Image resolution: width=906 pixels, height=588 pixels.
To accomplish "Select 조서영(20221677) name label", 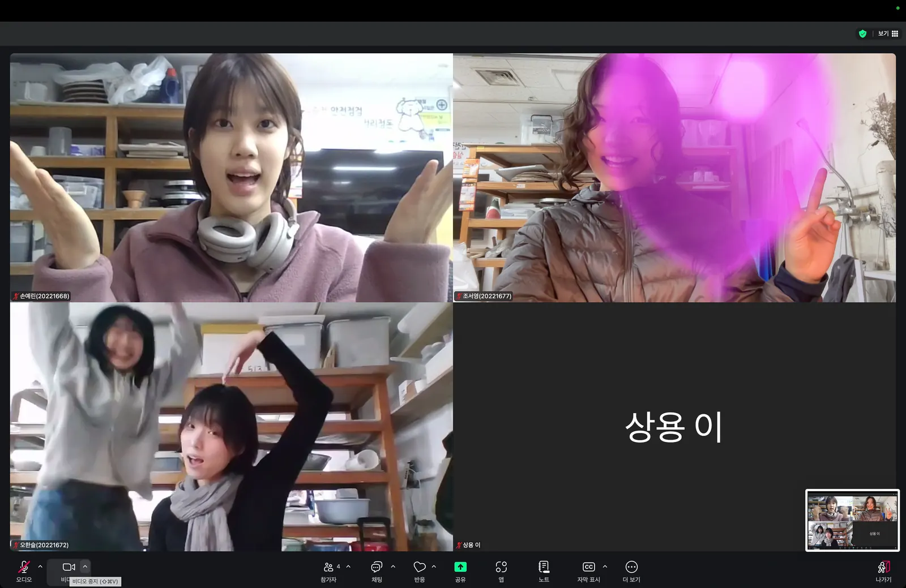I will [484, 296].
